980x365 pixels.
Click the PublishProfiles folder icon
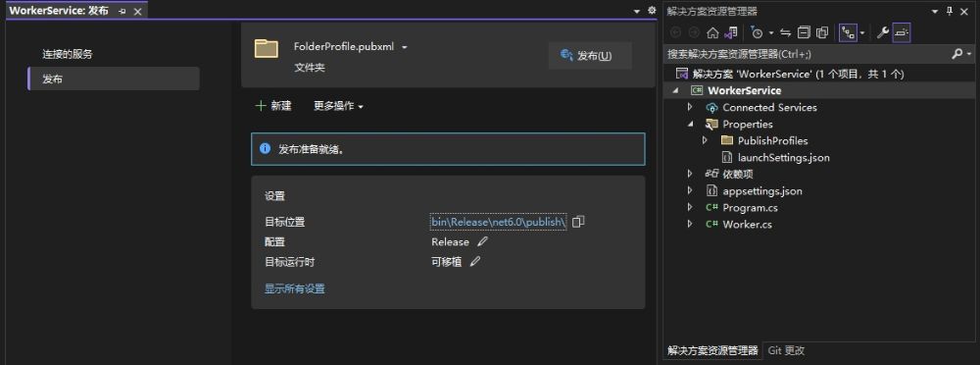726,141
